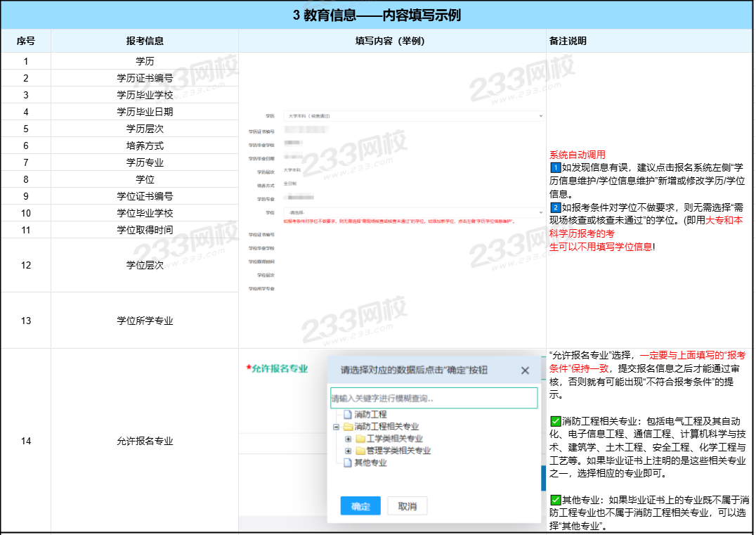This screenshot has width=756, height=535.
Task: Click the 培养方式 table cell
Action: pyautogui.click(x=145, y=146)
